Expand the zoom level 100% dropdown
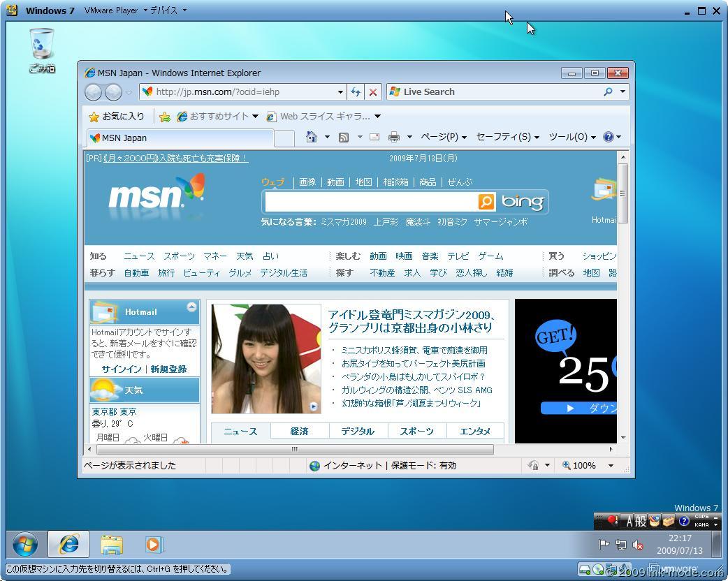Image resolution: width=728 pixels, height=581 pixels. 611,466
